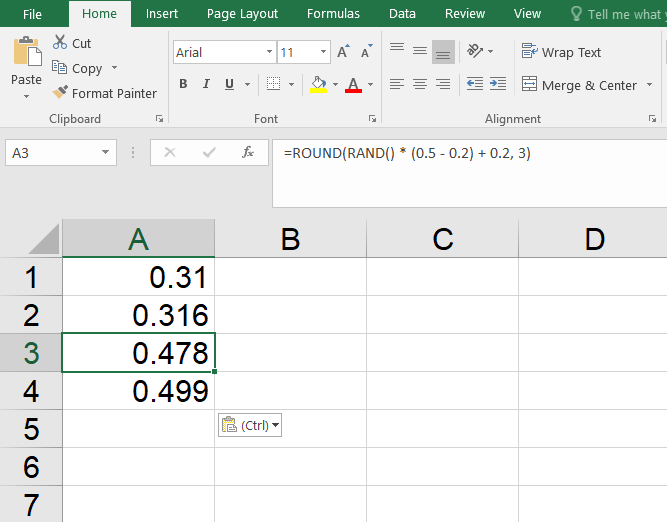The height and width of the screenshot is (522, 667).
Task: Click the Cut scissors icon
Action: 60,43
